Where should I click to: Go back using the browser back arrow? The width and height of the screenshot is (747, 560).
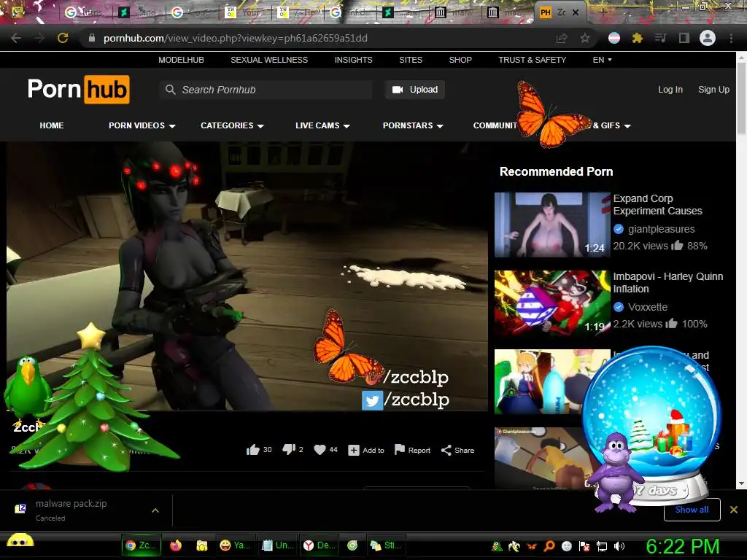(x=16, y=38)
